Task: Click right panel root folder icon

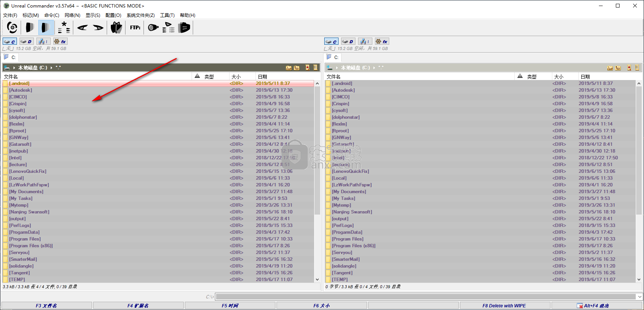Action: coord(610,68)
